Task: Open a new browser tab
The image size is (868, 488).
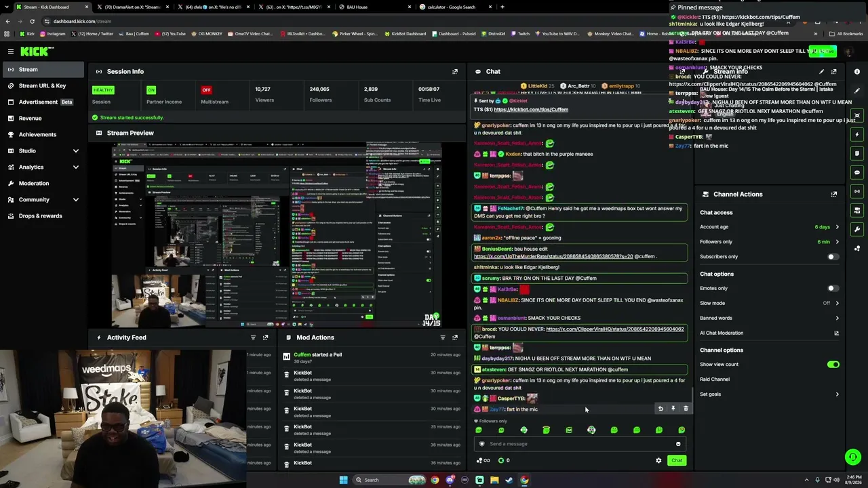Action: coord(502,7)
